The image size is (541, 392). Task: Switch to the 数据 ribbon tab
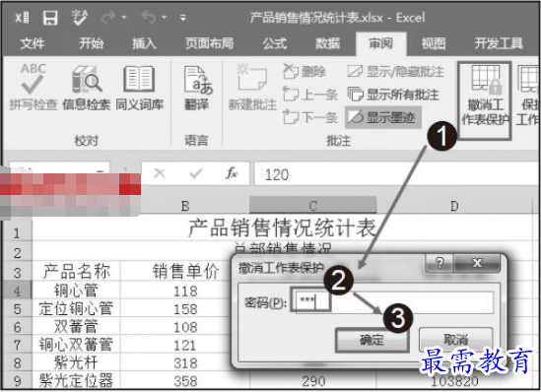[x=327, y=43]
